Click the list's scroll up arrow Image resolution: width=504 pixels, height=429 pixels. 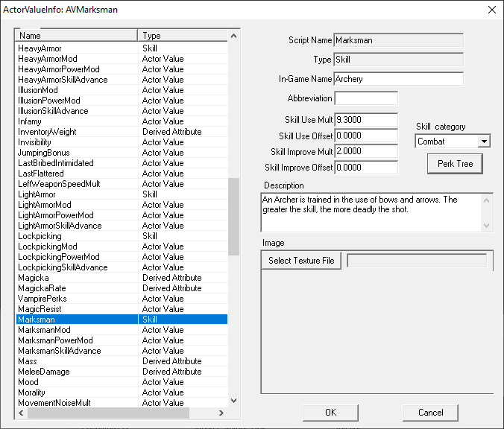[x=233, y=36]
